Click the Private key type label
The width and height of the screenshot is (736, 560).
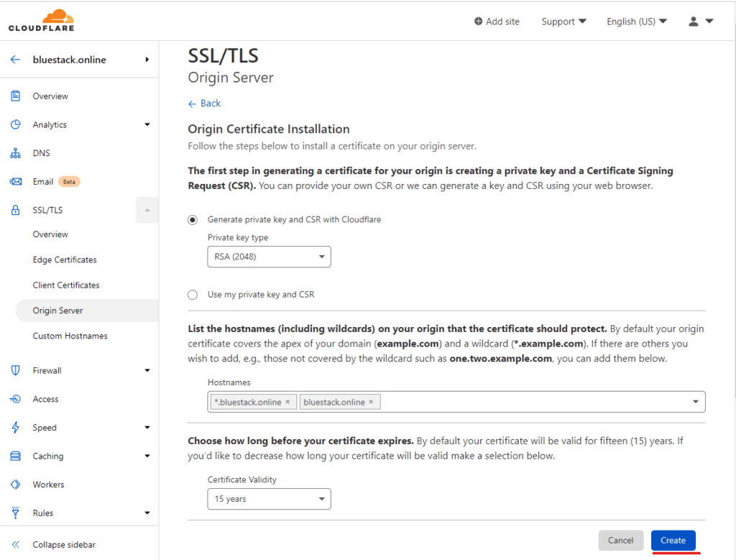[238, 237]
